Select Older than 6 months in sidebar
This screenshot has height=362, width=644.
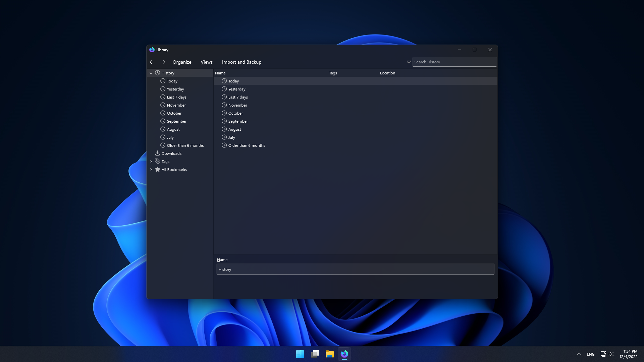tap(185, 145)
